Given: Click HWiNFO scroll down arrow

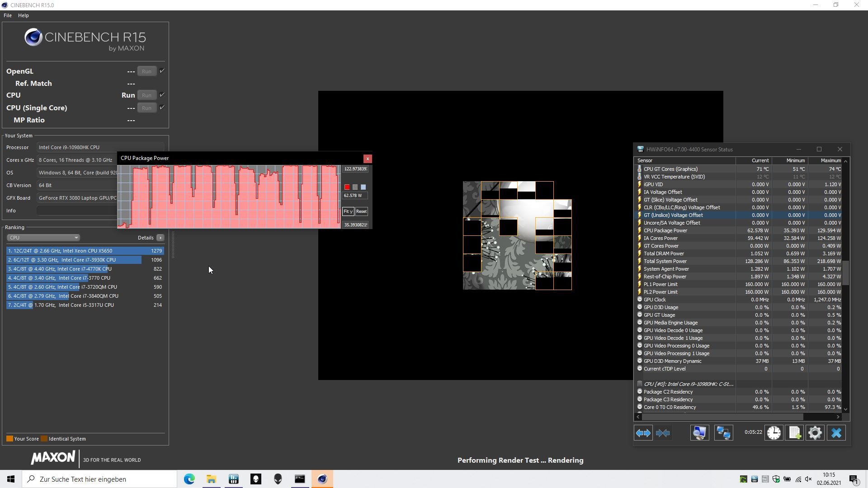Looking at the screenshot, I should coord(846,409).
